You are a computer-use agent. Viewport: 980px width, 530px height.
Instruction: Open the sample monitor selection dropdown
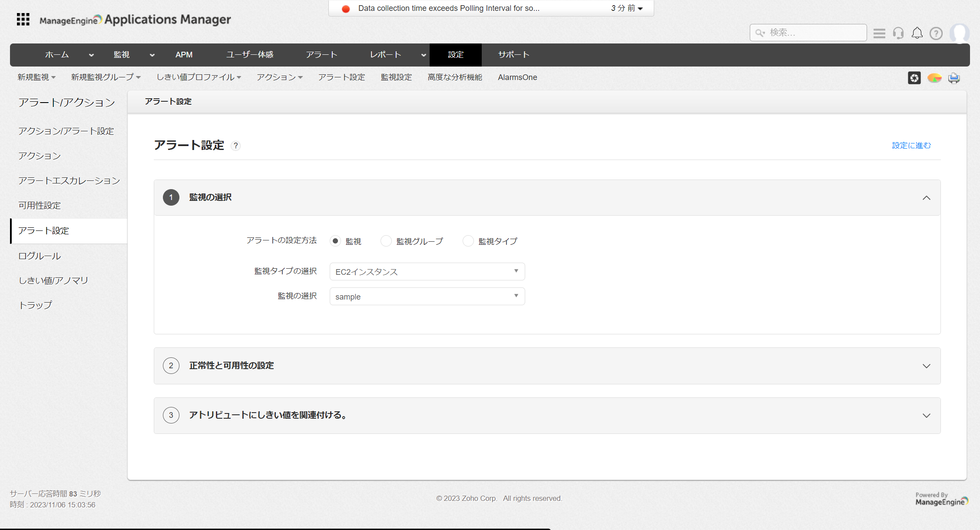pyautogui.click(x=427, y=297)
